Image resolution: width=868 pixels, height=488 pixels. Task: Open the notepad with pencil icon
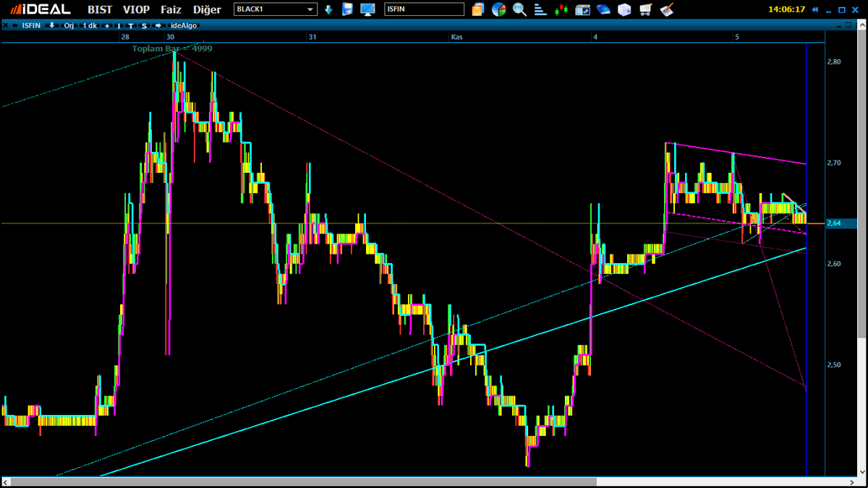pos(667,9)
